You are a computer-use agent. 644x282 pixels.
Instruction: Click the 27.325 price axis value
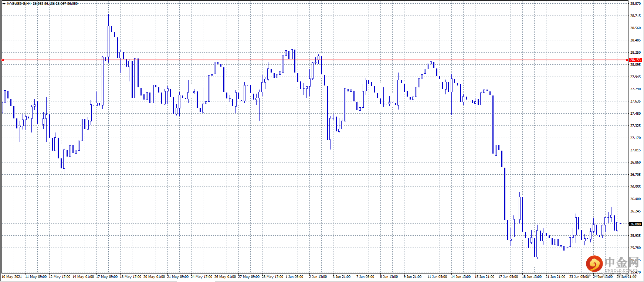[x=635, y=125]
